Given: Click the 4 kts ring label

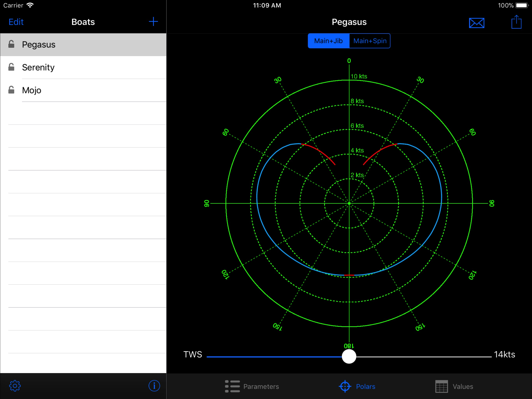Looking at the screenshot, I should tap(357, 150).
